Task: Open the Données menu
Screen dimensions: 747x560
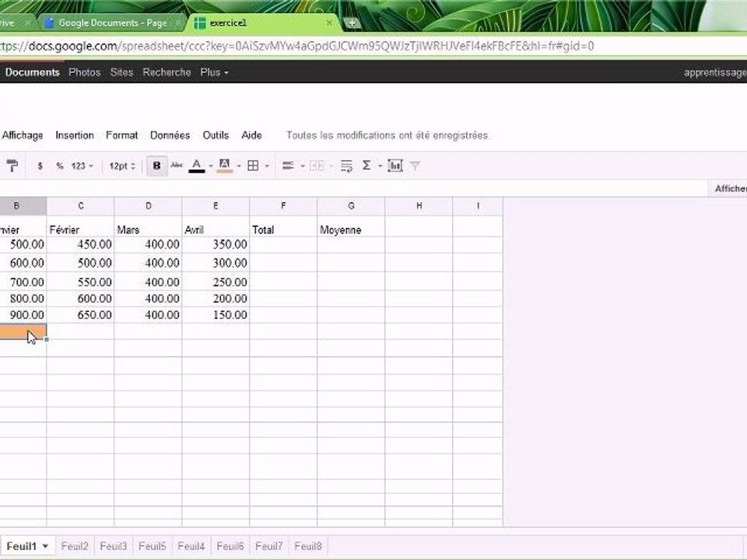Action: click(170, 135)
